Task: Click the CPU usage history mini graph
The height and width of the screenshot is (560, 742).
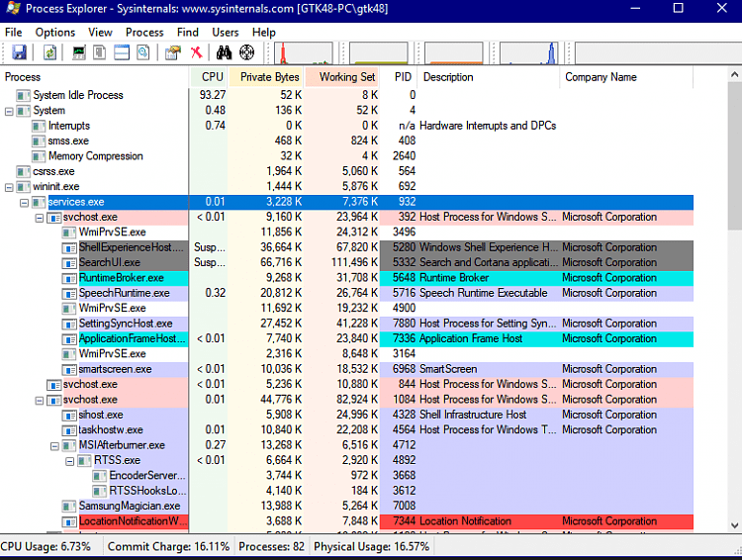Action: pos(304,53)
